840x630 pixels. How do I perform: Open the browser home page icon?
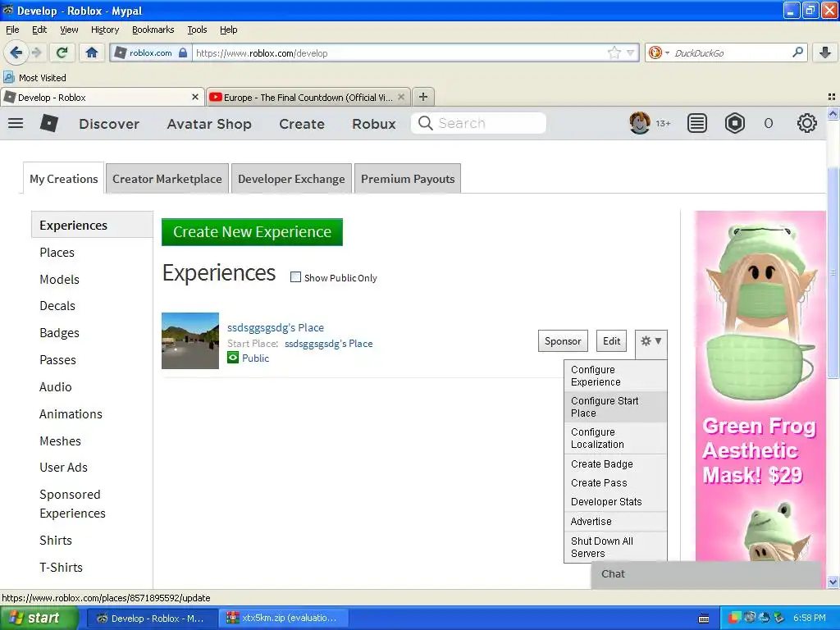pyautogui.click(x=92, y=52)
